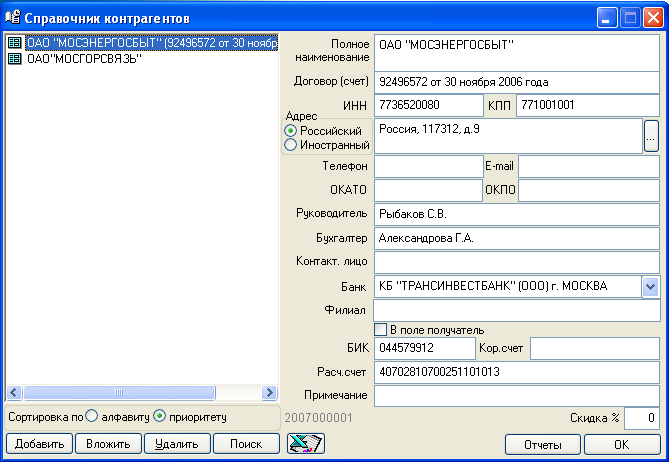
Task: Select the Российский address radio button
Action: pos(291,131)
